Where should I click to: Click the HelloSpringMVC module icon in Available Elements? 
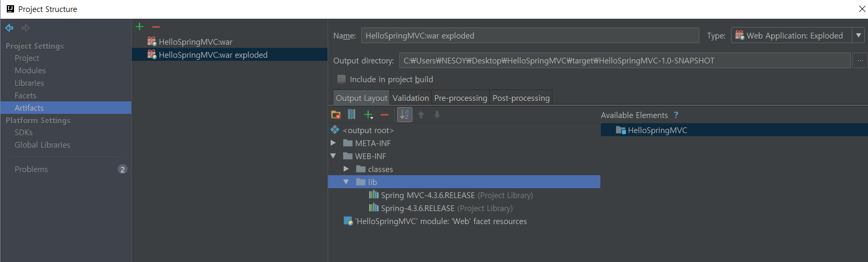click(x=621, y=130)
